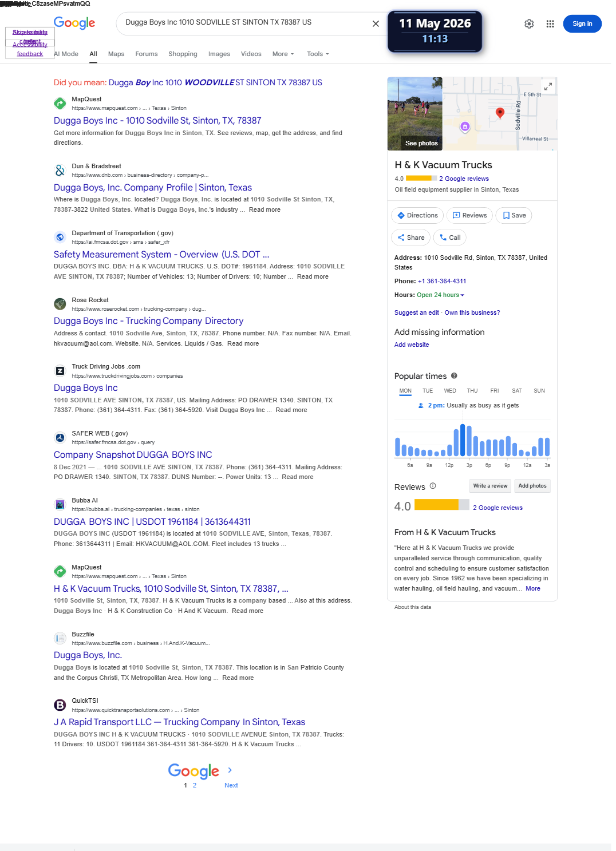Open See photos thumbnail

[415, 114]
